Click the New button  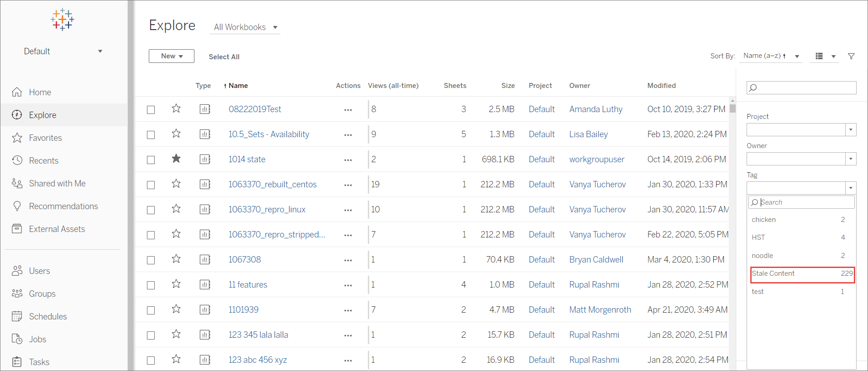[x=172, y=56]
